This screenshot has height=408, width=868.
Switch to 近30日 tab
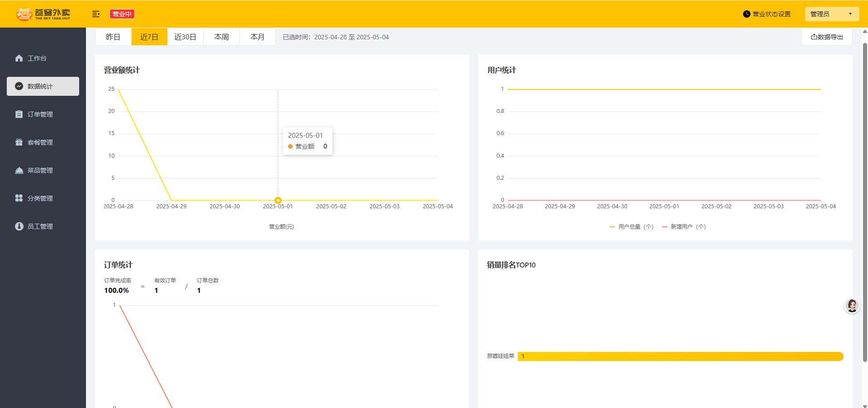click(185, 37)
